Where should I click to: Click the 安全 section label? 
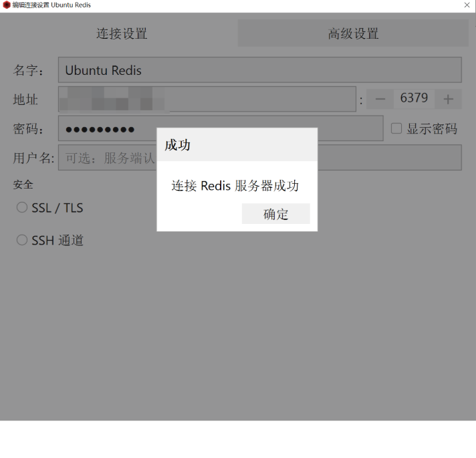click(x=23, y=184)
